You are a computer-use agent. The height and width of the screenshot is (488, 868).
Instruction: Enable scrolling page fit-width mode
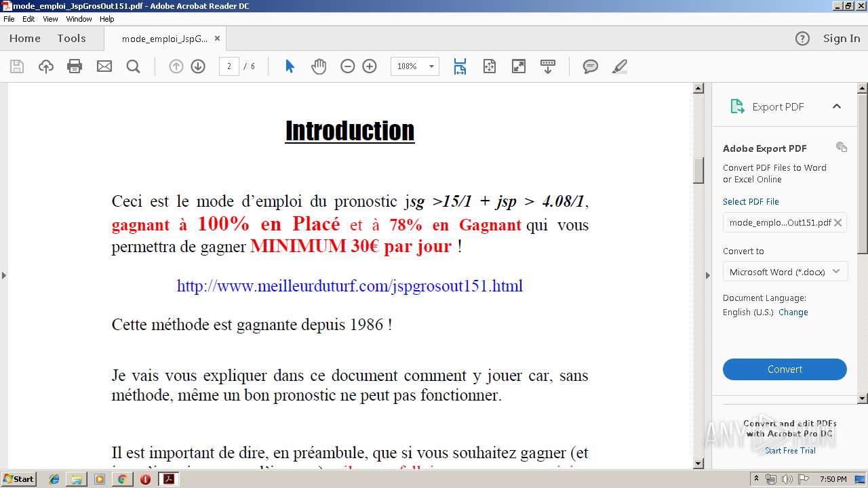coord(460,66)
